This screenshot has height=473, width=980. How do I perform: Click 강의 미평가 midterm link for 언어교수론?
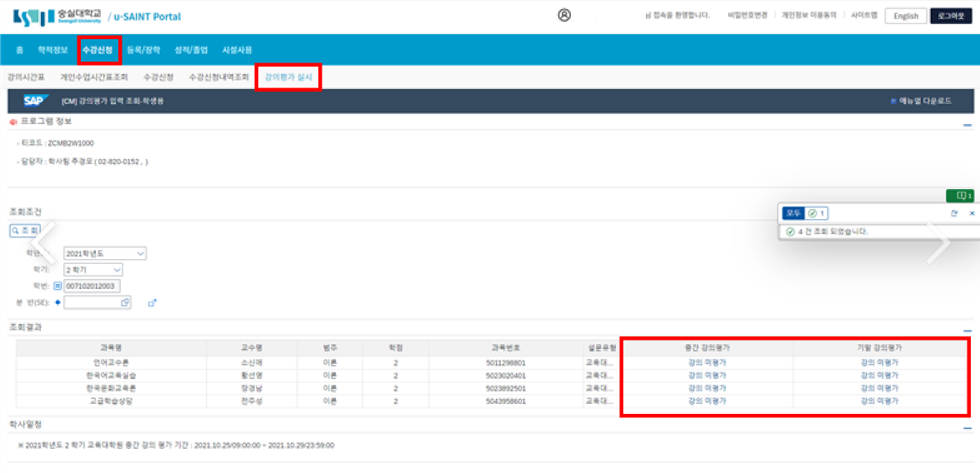[707, 363]
